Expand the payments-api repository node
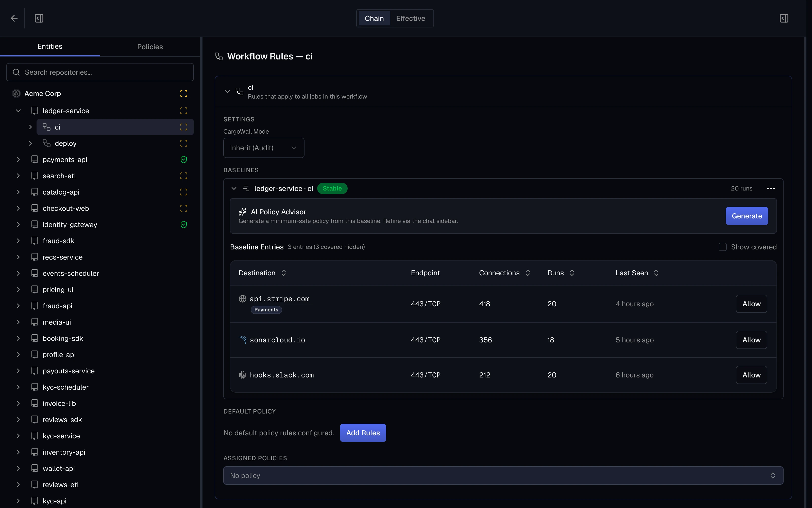 (x=19, y=160)
